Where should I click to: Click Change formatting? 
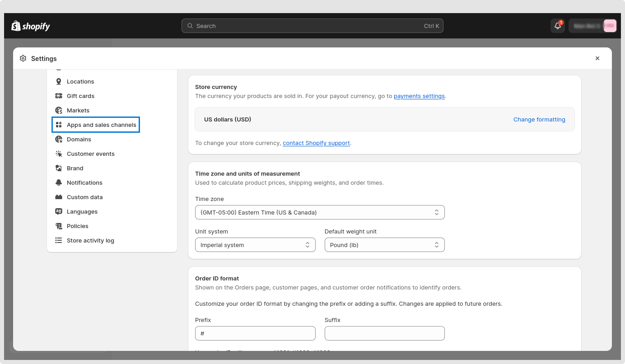(x=539, y=120)
